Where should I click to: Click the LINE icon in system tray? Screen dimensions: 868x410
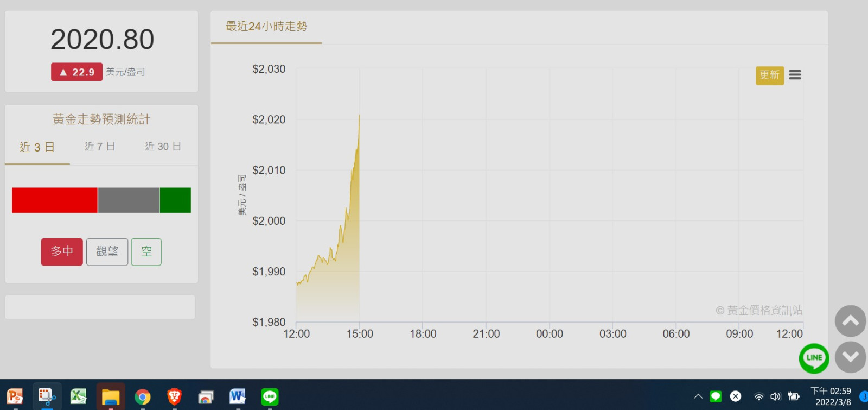(x=716, y=396)
